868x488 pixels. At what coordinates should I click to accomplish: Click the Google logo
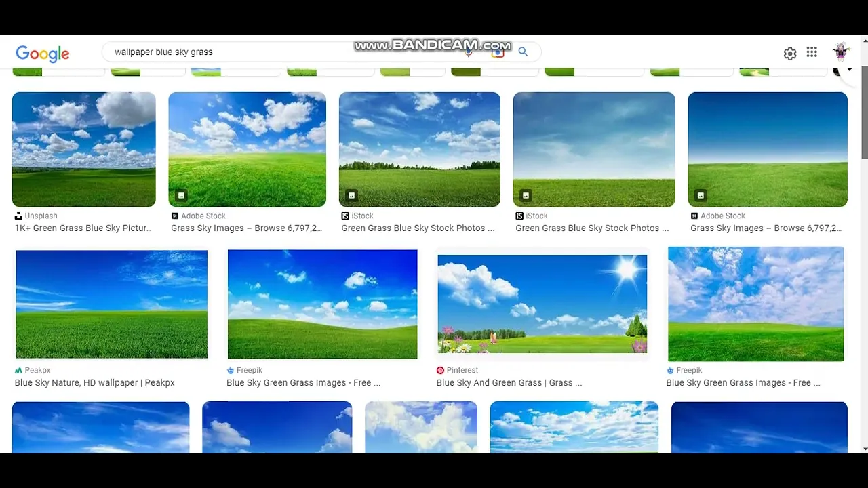(43, 54)
